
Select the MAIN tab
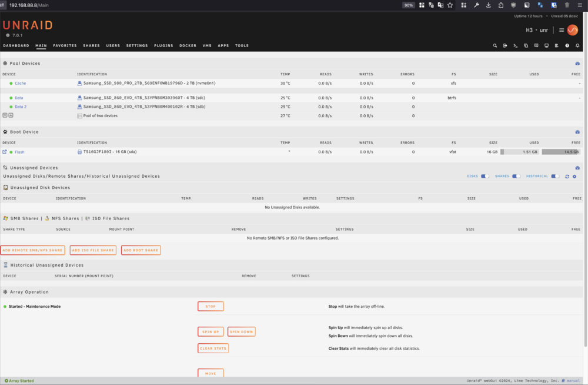41,46
